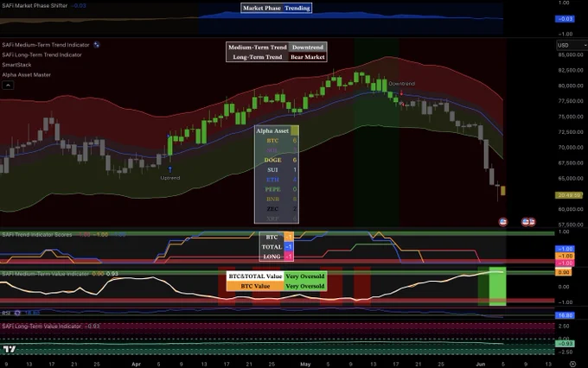
Task: Select the SmartStack indicator legend
Action: pos(17,65)
